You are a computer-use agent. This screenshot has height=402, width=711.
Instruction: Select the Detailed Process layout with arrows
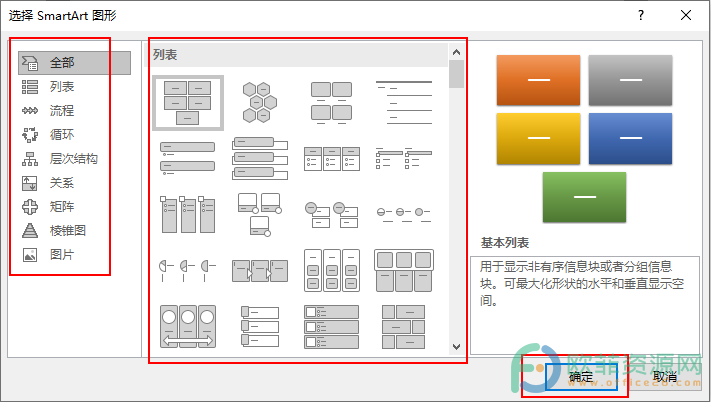tap(260, 270)
